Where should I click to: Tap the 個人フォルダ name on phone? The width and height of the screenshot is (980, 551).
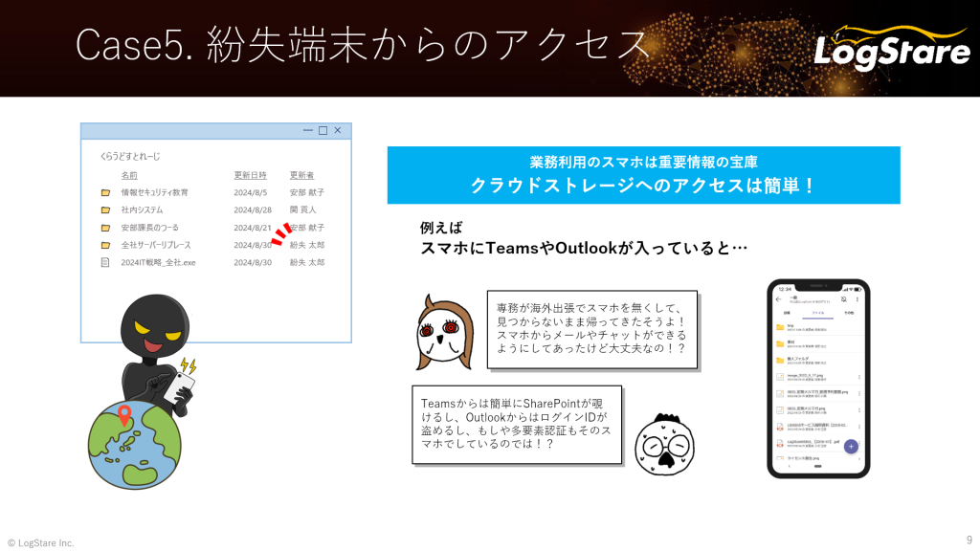pyautogui.click(x=797, y=359)
